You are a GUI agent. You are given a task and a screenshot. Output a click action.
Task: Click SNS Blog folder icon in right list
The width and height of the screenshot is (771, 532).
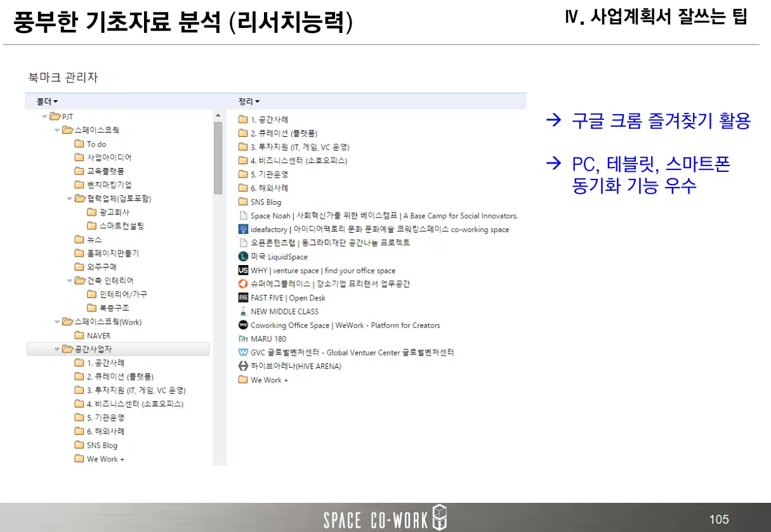tap(242, 202)
